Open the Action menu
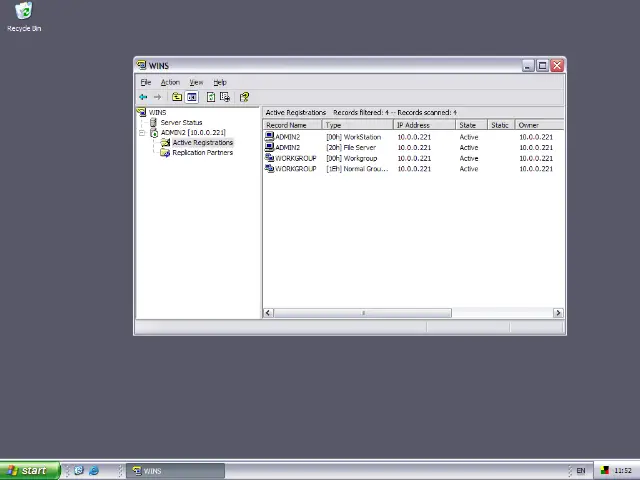Viewport: 640px width, 480px height. (x=170, y=82)
